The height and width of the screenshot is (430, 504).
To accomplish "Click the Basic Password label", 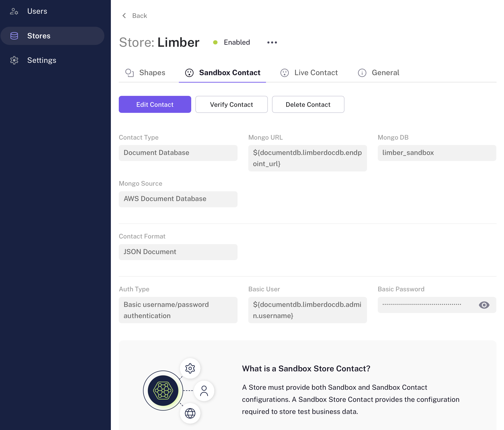I will (401, 289).
